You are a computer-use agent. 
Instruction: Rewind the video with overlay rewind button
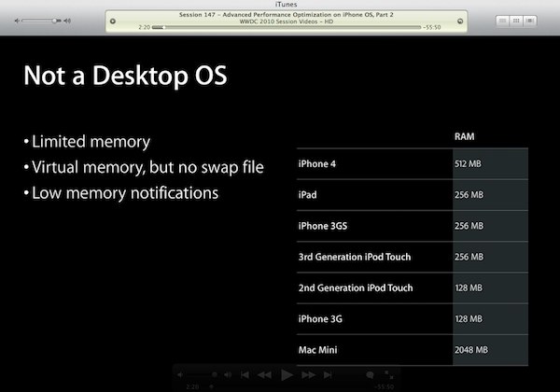click(x=264, y=375)
